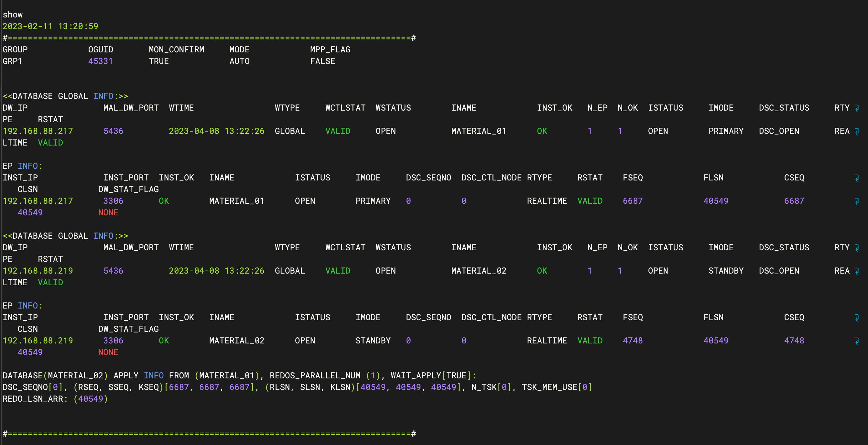Click the FALSE value under MPP_FLAG
Screen dimensions: 868x445
[322, 61]
